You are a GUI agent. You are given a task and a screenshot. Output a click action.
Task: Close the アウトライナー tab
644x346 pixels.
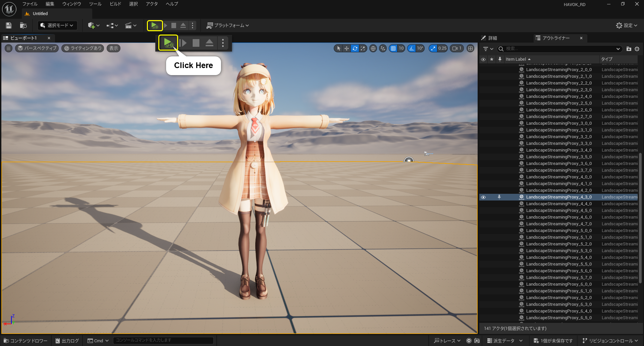point(581,38)
